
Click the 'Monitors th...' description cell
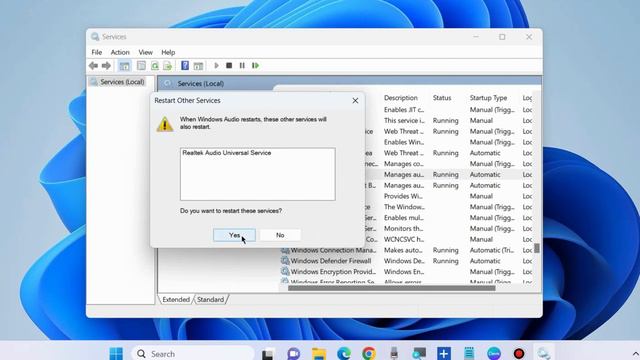tap(404, 229)
